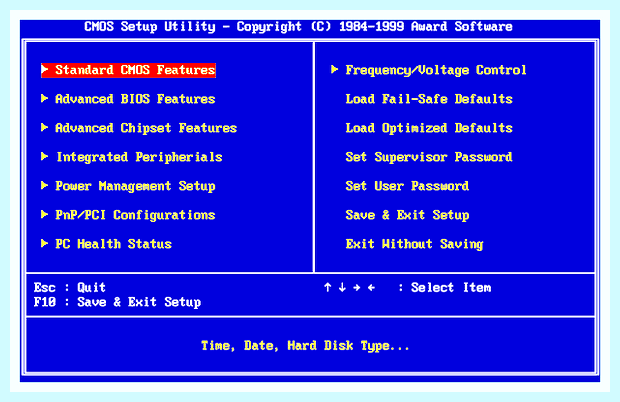Click arrow beside Standard CMOS Features
Screen dimensions: 620x402
[45, 70]
